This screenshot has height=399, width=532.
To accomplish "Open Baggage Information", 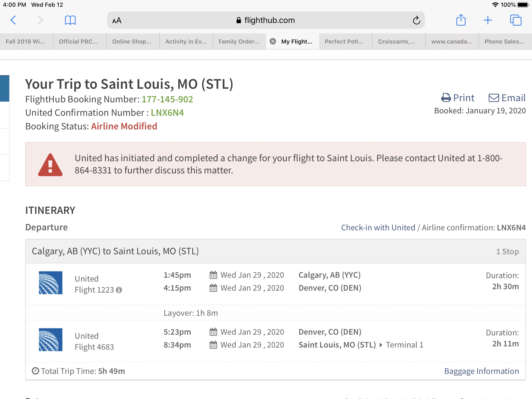I will (x=482, y=371).
